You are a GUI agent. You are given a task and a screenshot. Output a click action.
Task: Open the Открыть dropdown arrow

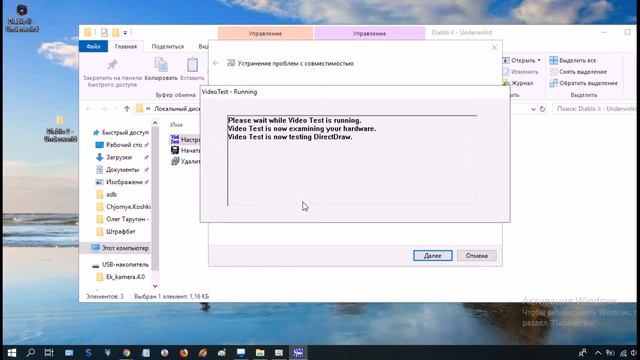click(539, 60)
